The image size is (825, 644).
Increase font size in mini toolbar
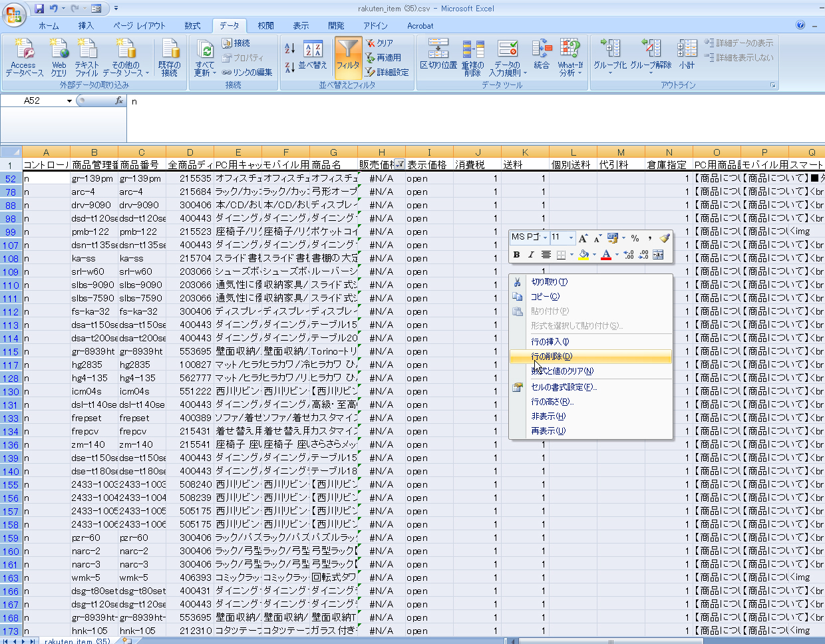pos(583,238)
